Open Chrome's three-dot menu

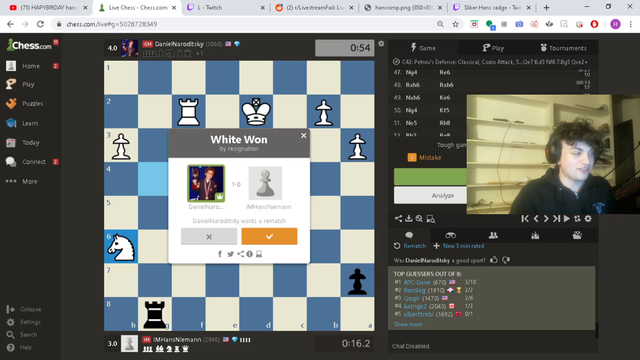click(631, 24)
